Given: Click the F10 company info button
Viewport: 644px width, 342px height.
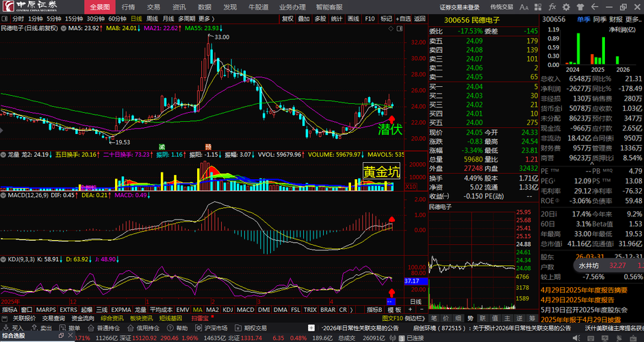Looking at the screenshot, I should 370,18.
